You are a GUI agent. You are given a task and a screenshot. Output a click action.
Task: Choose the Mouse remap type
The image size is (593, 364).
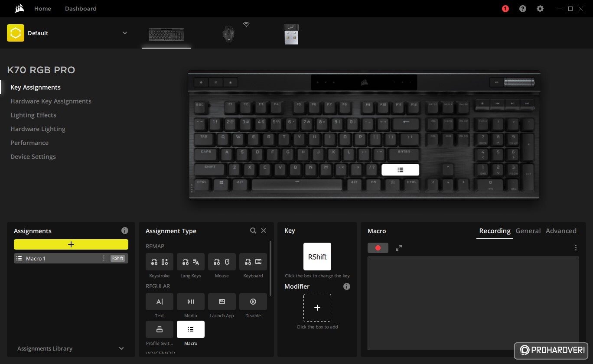222,262
